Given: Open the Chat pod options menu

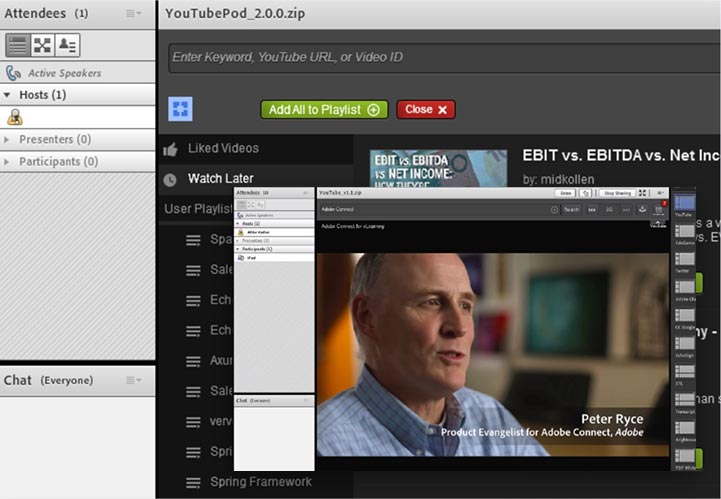Looking at the screenshot, I should pos(133,380).
